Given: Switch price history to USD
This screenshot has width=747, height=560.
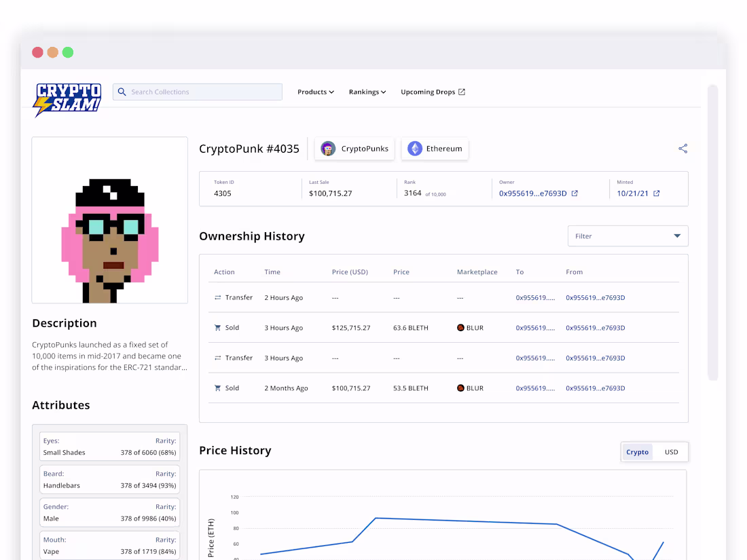Looking at the screenshot, I should tap(671, 451).
